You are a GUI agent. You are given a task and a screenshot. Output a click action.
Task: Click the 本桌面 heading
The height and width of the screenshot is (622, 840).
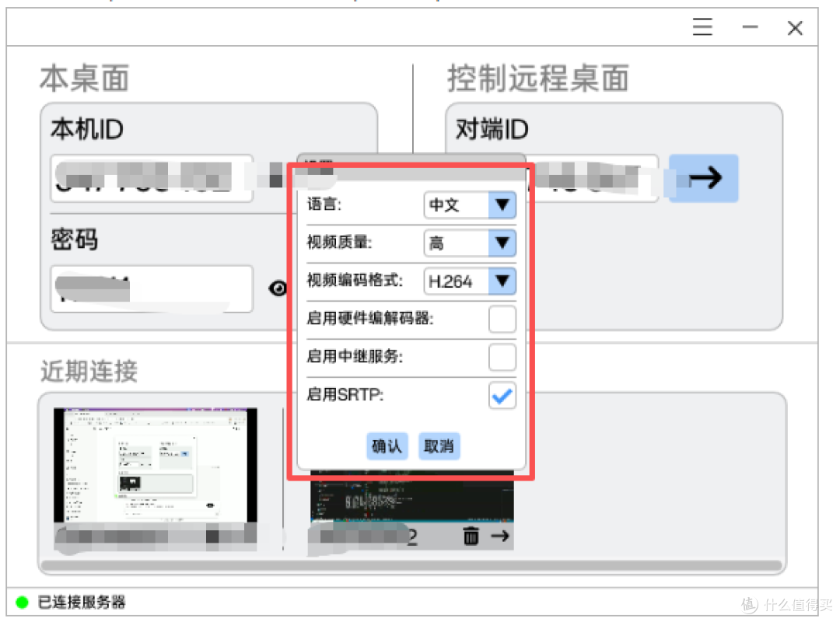pos(84,79)
